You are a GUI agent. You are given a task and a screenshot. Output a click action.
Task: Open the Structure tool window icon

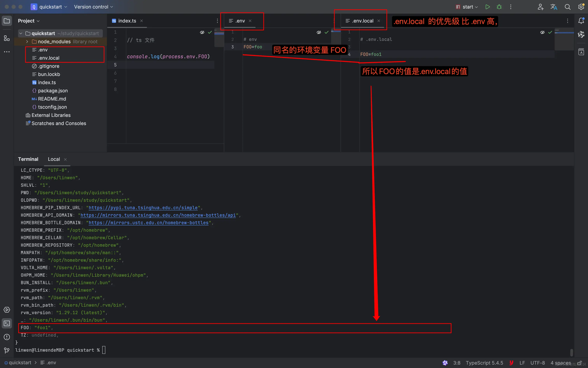[7, 38]
